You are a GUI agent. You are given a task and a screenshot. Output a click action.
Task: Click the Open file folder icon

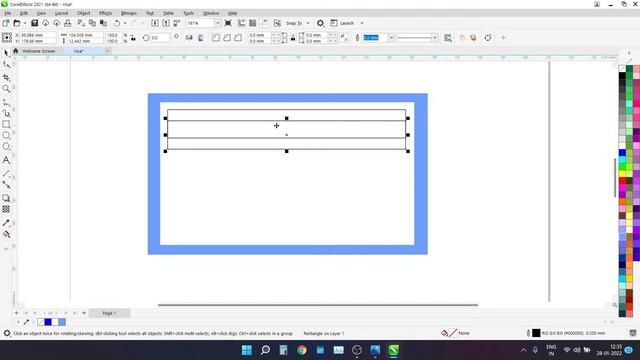17,23
